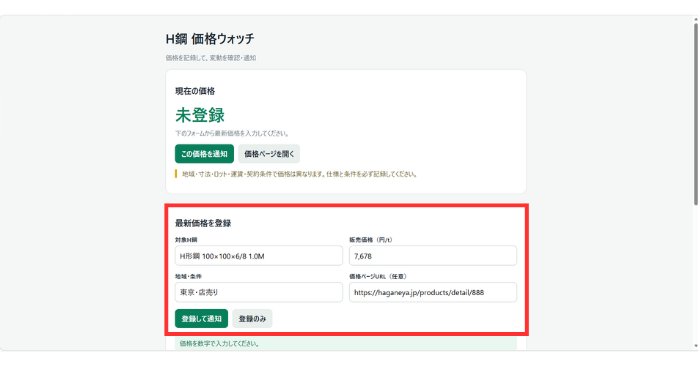
Task: Open the 価格ページを開く button
Action: coord(269,154)
